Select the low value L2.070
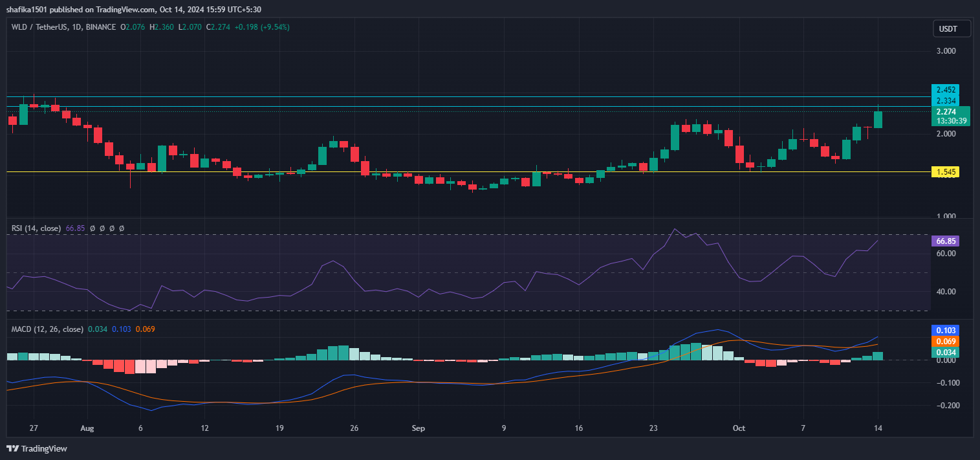980x460 pixels. point(190,27)
